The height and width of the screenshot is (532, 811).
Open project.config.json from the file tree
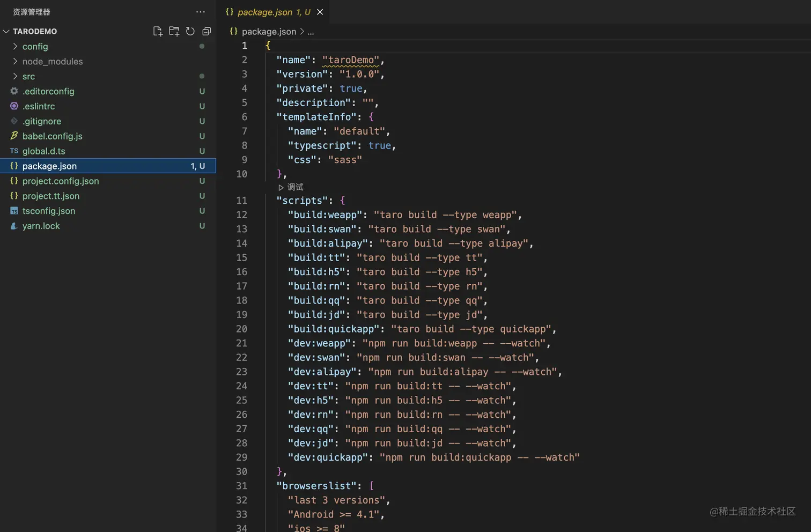click(108, 181)
